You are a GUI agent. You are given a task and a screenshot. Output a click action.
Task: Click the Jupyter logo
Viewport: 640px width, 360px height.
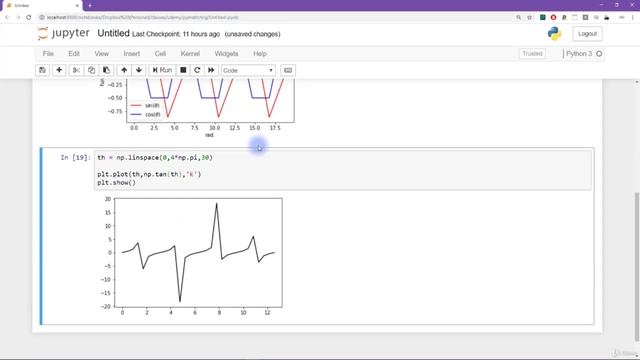click(63, 33)
